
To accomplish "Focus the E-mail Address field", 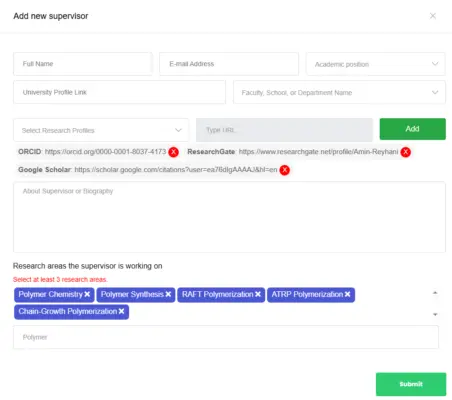I will 229,64.
